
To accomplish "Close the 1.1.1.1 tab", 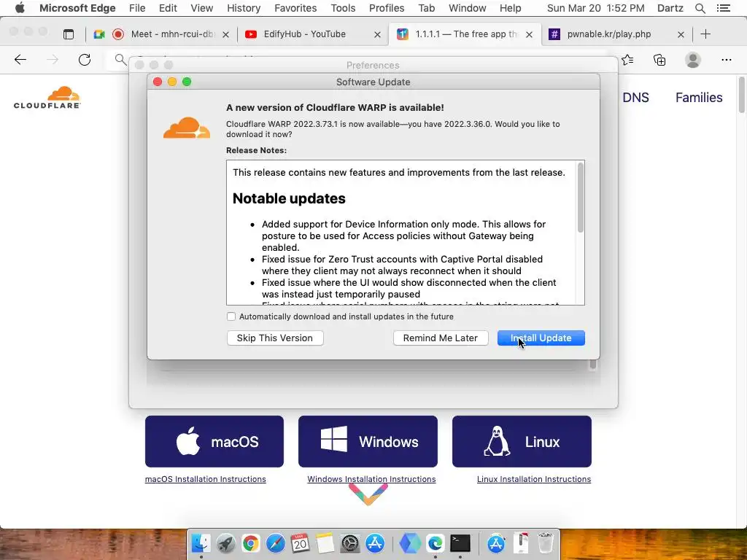I will pos(529,34).
